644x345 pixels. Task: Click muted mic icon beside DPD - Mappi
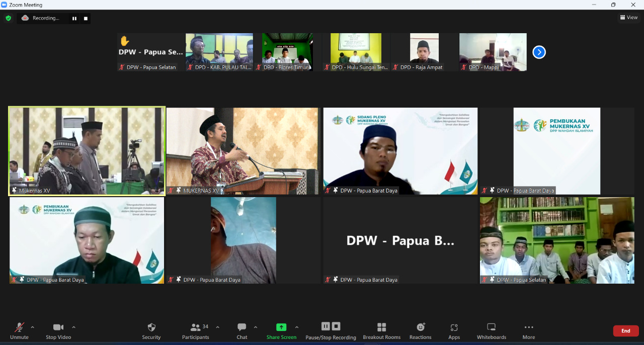pos(464,67)
